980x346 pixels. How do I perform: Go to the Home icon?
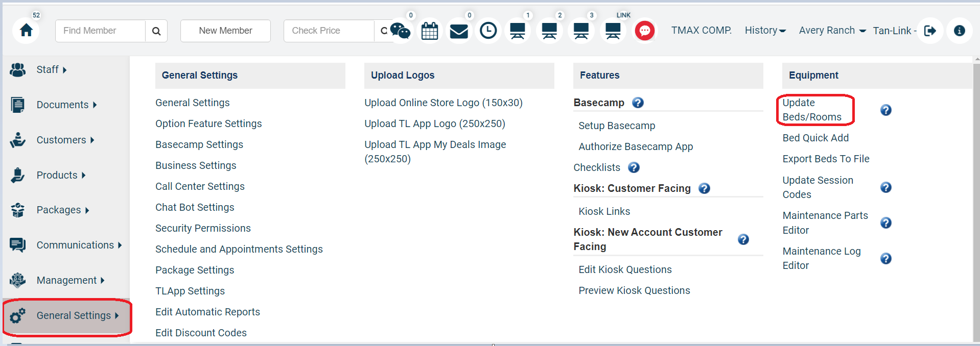[26, 31]
